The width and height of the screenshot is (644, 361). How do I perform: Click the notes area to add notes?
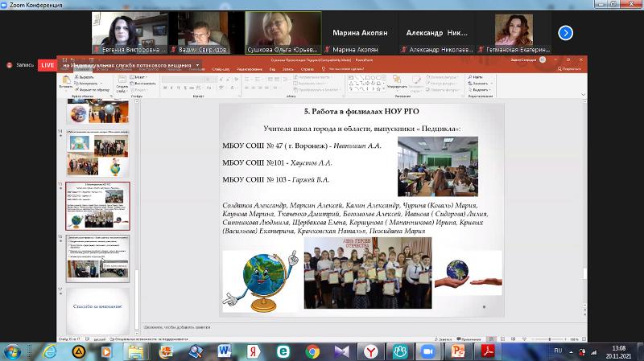coord(322,327)
